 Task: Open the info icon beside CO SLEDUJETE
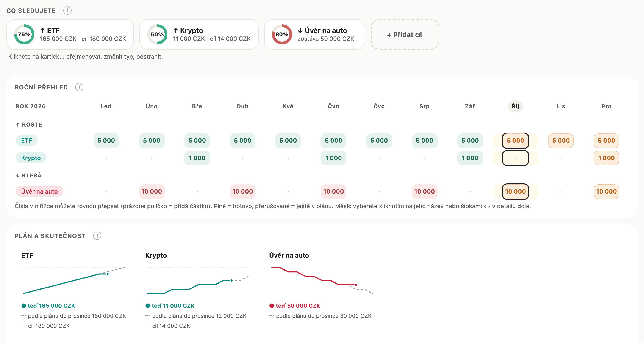(67, 11)
